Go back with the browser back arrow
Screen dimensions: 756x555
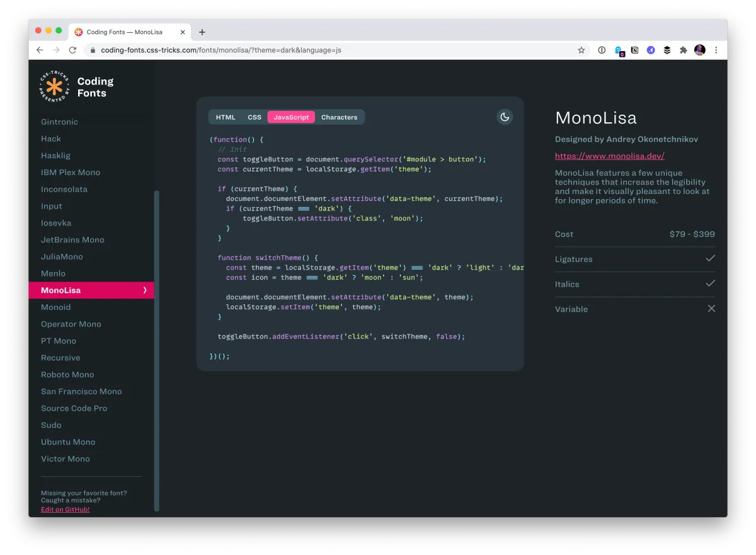coord(40,50)
